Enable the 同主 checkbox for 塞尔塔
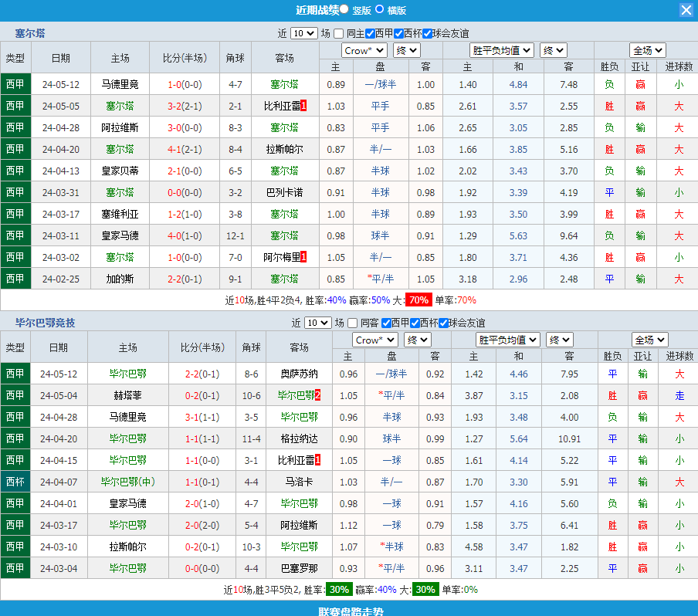 click(x=339, y=33)
